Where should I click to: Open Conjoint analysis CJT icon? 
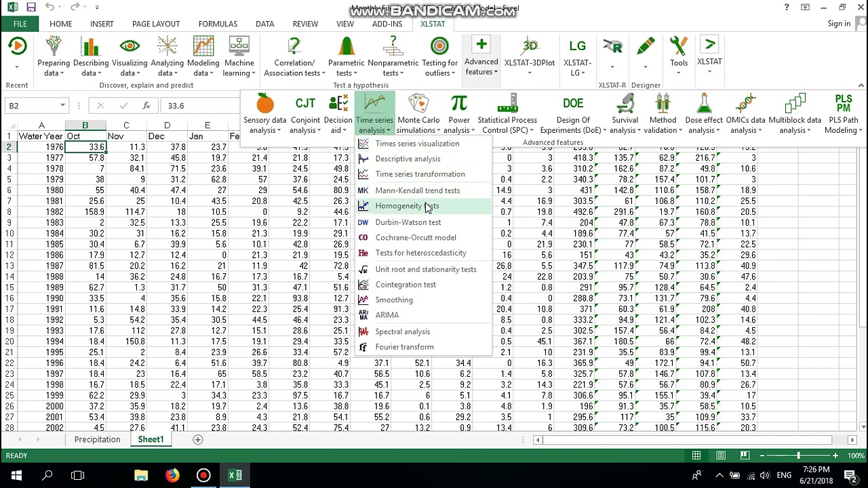(305, 103)
